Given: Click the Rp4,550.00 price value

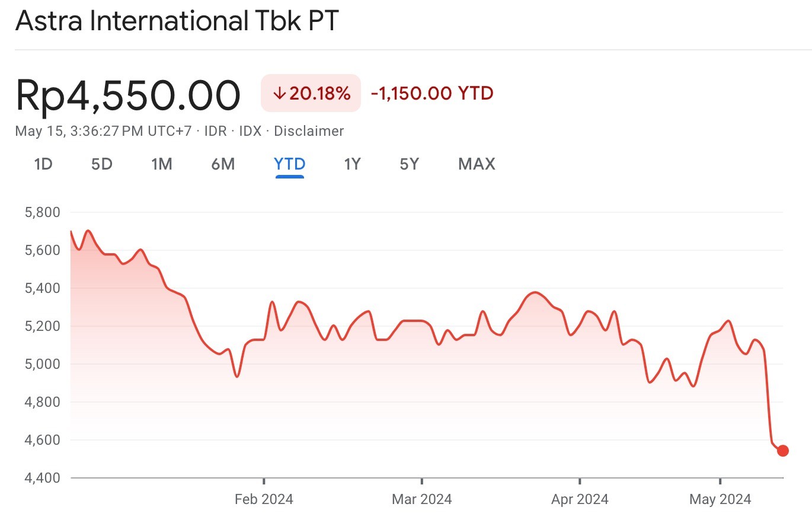Looking at the screenshot, I should tap(128, 95).
